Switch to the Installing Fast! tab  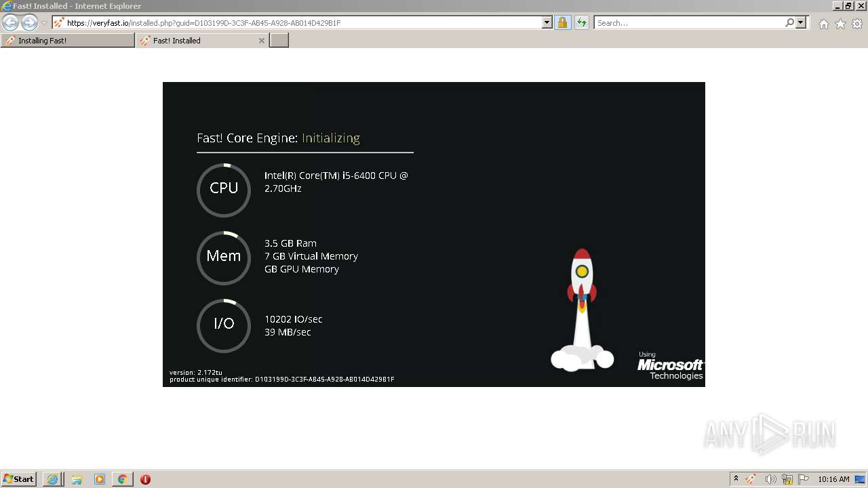pos(67,41)
